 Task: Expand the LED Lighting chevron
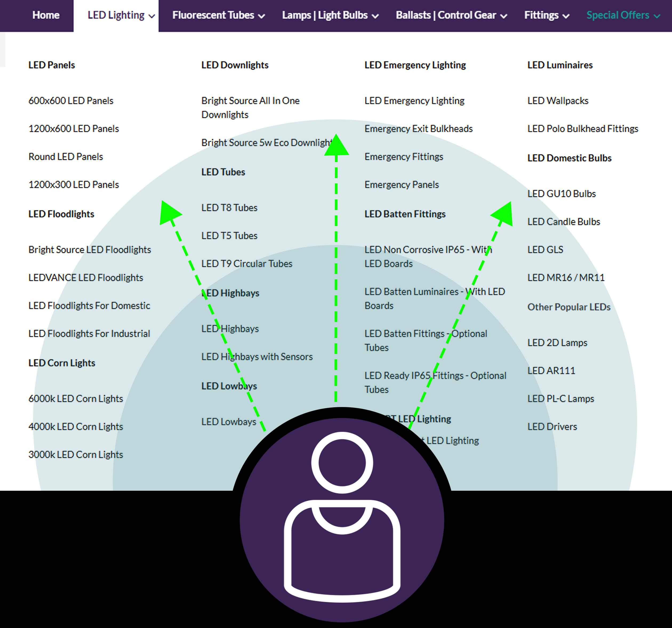151,16
